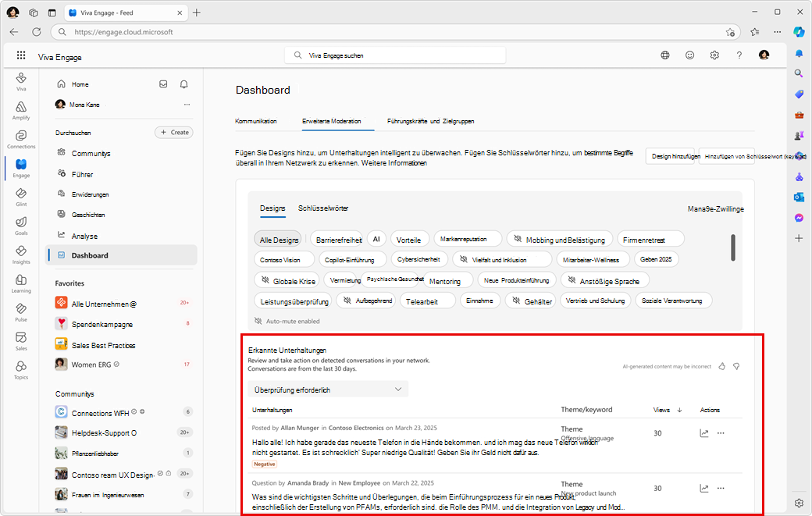
Task: Open a new browser tab
Action: click(x=197, y=13)
